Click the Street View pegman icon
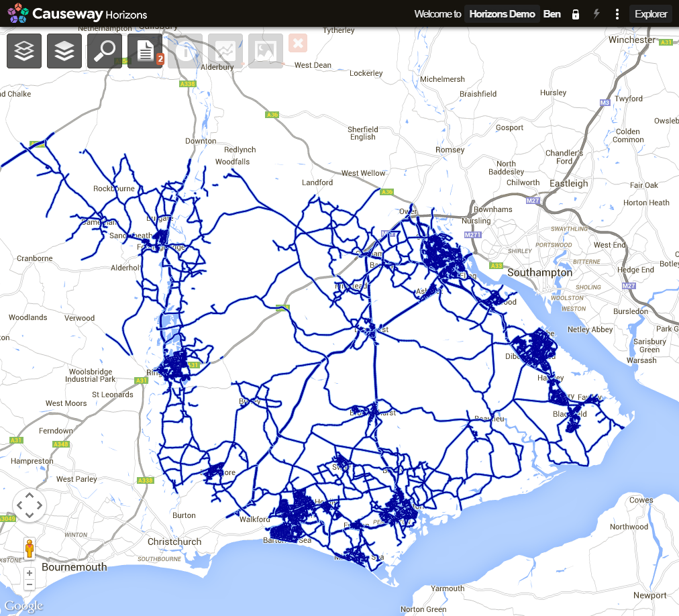Image resolution: width=679 pixels, height=616 pixels. click(30, 548)
